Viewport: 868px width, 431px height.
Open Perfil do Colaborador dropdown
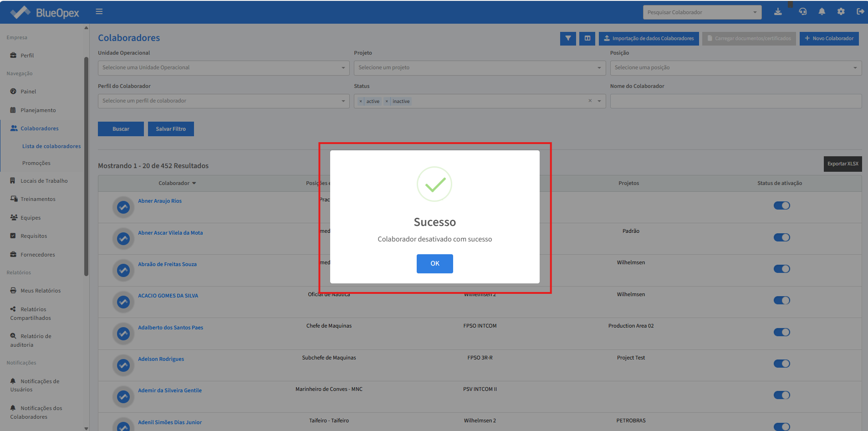[x=224, y=101]
